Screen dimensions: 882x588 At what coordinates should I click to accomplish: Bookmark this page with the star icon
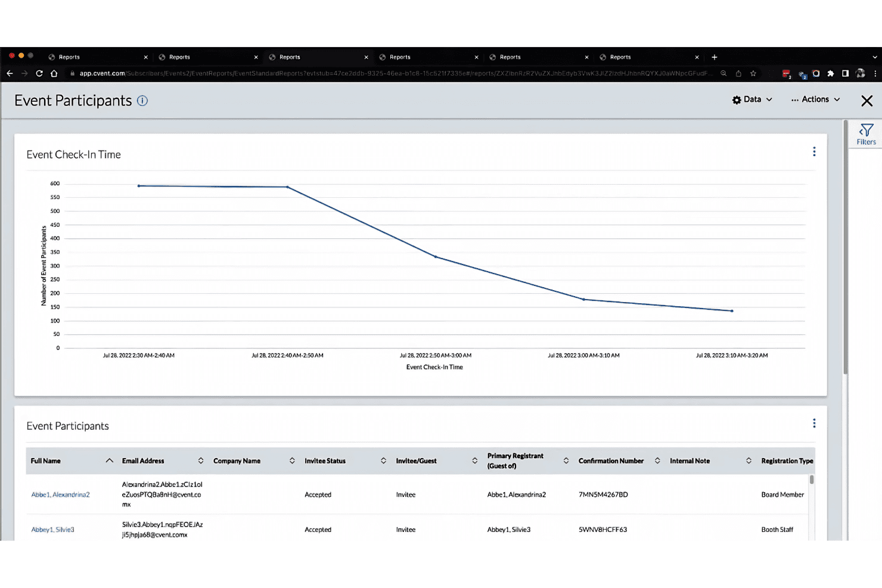753,73
